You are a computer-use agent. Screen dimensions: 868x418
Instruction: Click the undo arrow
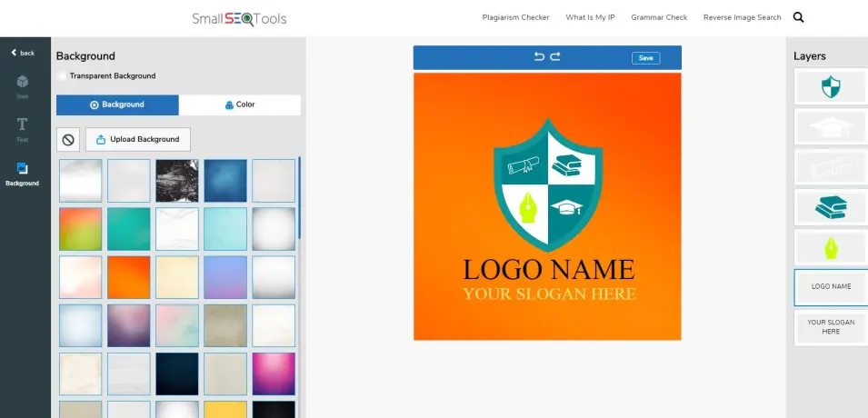point(539,57)
